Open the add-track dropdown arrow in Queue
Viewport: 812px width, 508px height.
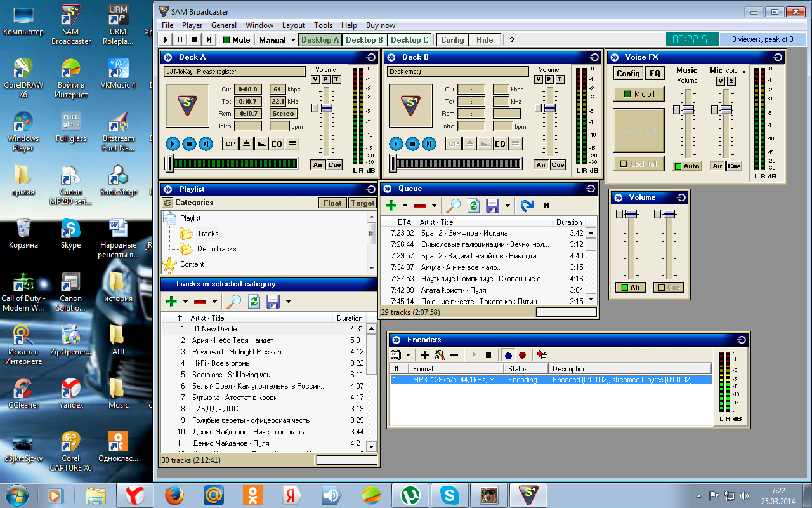405,205
